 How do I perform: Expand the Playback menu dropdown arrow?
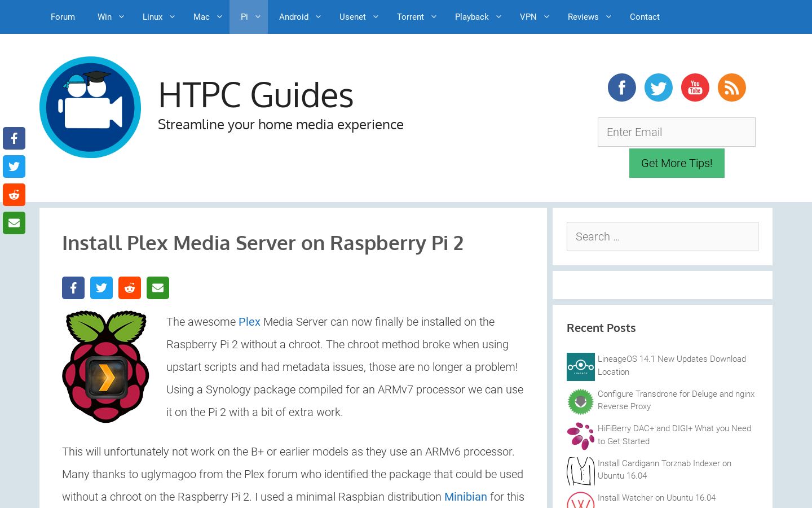498,17
